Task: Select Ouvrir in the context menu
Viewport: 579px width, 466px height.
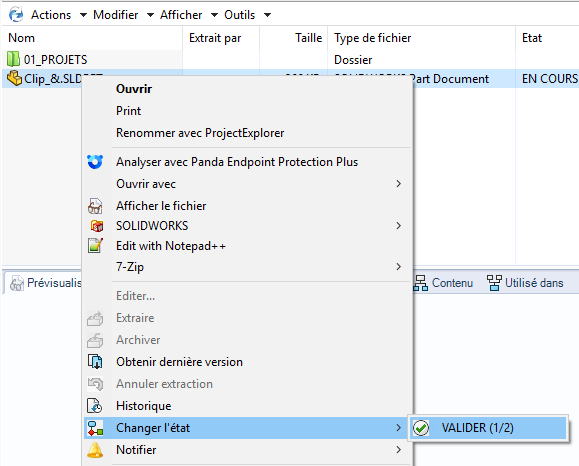Action: (134, 89)
